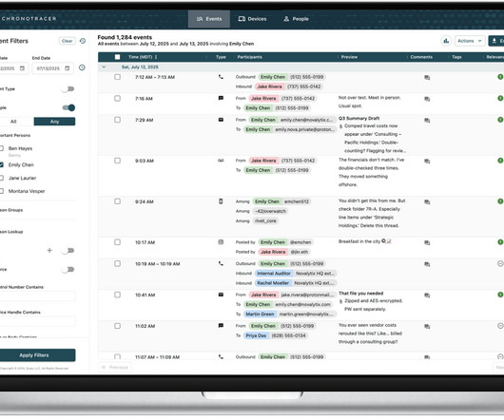Tick the select-all checkbox in the table header
Image resolution: width=504 pixels, height=420 pixels.
tap(117, 57)
